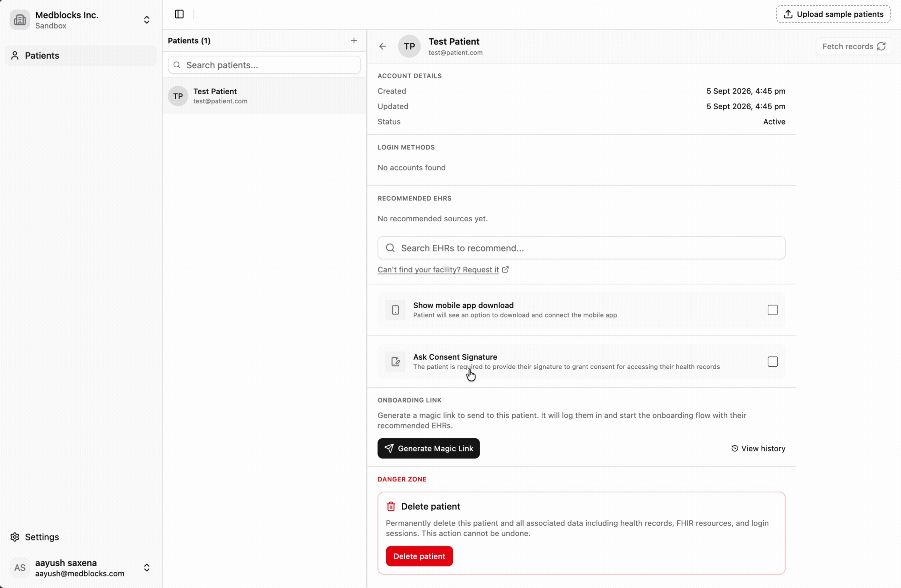Go back using the left arrow icon

click(x=382, y=47)
